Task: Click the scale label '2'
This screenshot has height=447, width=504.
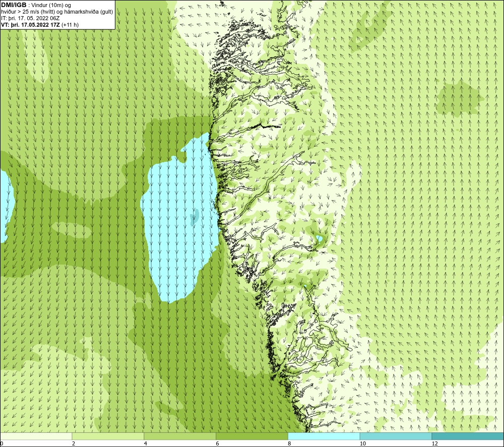Action: point(74,443)
